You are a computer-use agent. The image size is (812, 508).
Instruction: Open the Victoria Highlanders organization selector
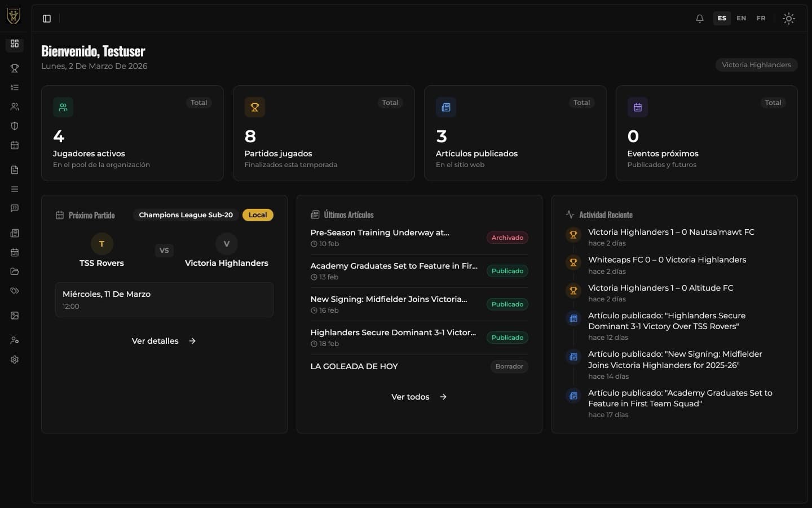[756, 65]
